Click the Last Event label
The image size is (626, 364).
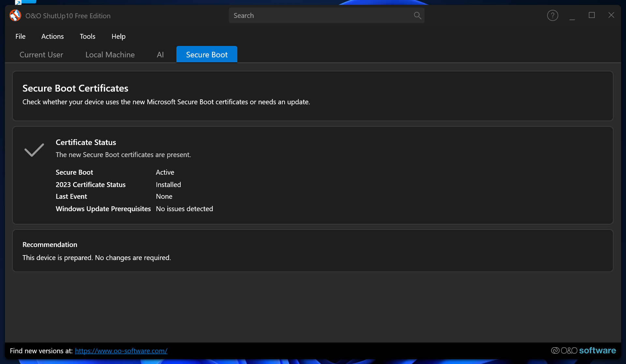click(x=71, y=196)
